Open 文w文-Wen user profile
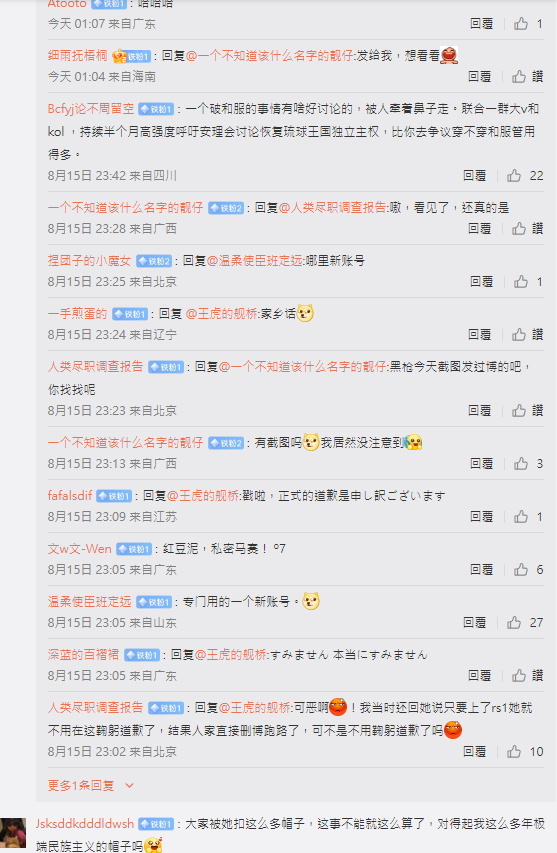The image size is (557, 853). click(79, 548)
